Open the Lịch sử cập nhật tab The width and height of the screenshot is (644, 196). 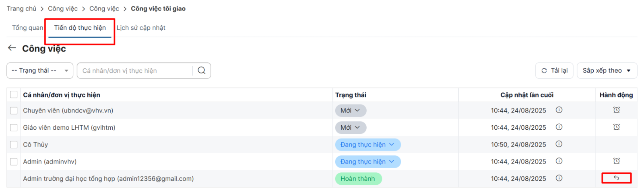click(x=141, y=28)
